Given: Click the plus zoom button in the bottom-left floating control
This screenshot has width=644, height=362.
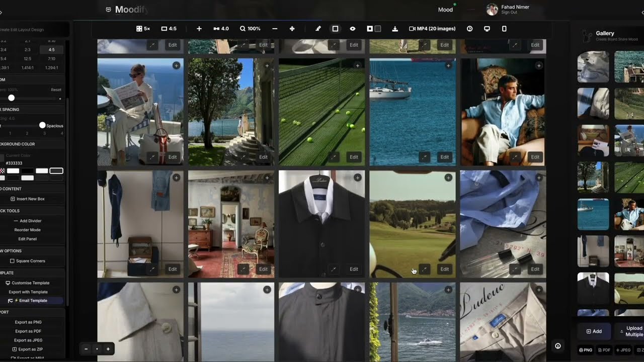Looking at the screenshot, I should click(x=108, y=349).
